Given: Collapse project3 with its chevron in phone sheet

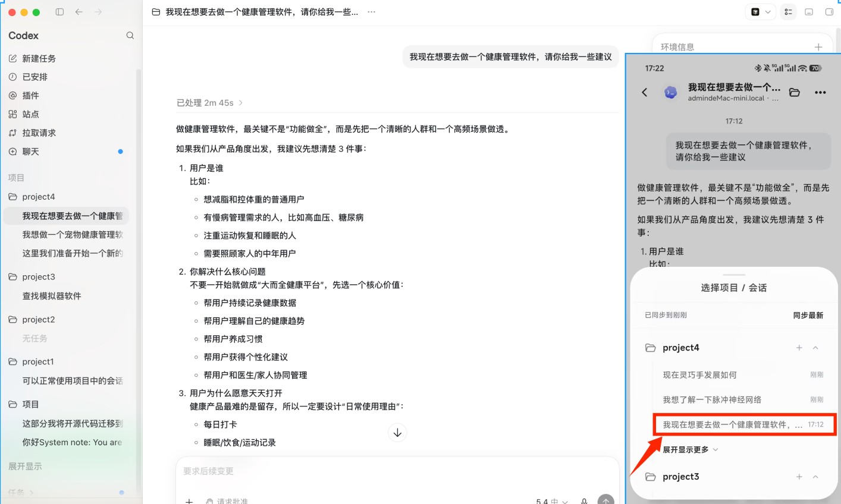Looking at the screenshot, I should coord(815,477).
